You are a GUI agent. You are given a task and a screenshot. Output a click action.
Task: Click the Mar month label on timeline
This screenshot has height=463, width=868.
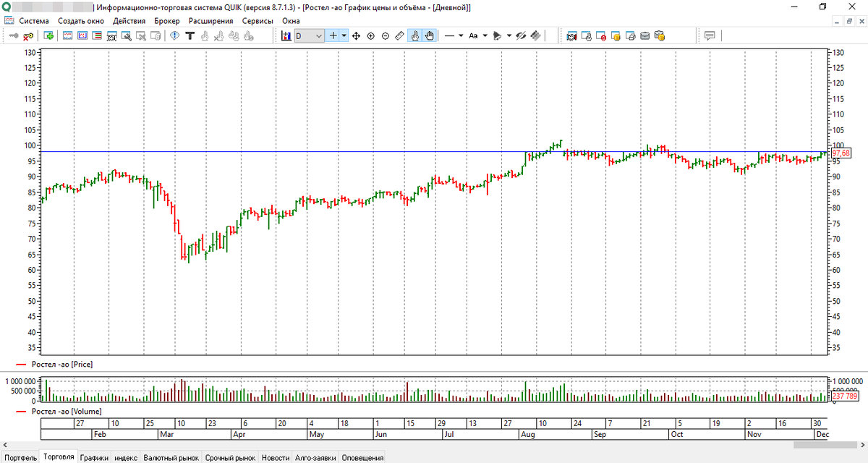(166, 435)
